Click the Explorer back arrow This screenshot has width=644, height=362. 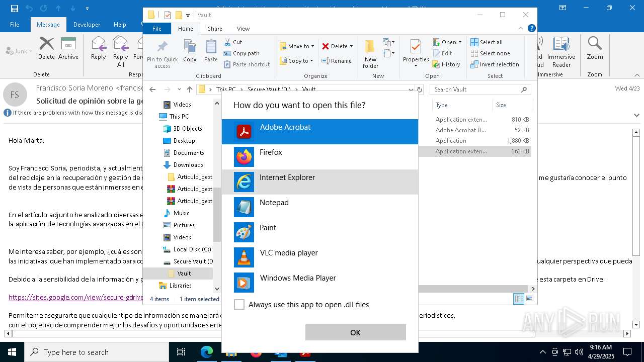(153, 89)
